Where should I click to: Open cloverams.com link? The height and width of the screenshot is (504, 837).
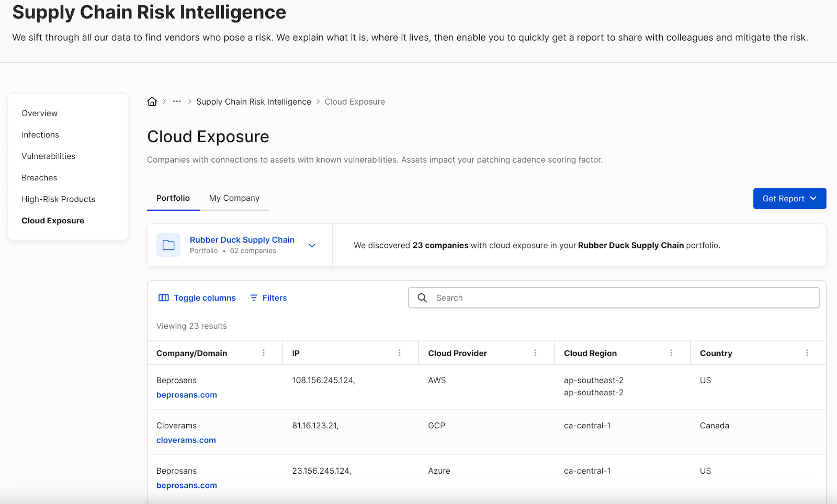tap(186, 440)
